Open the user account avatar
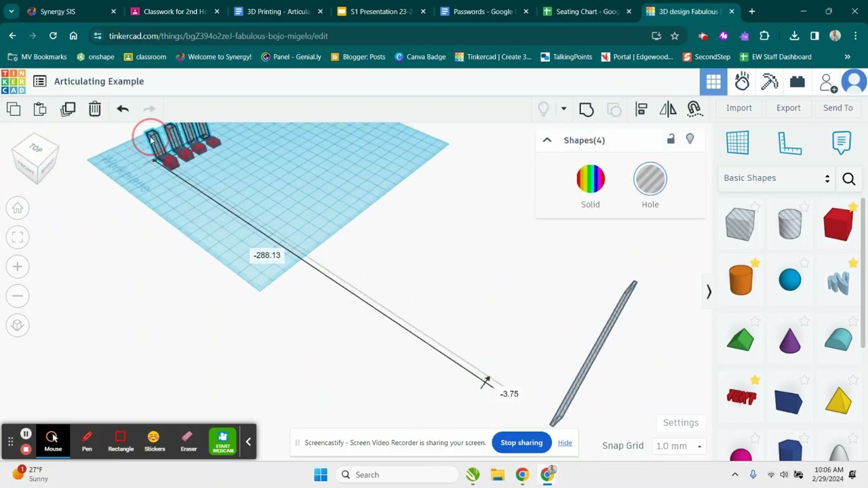868x488 pixels. pos(854,82)
